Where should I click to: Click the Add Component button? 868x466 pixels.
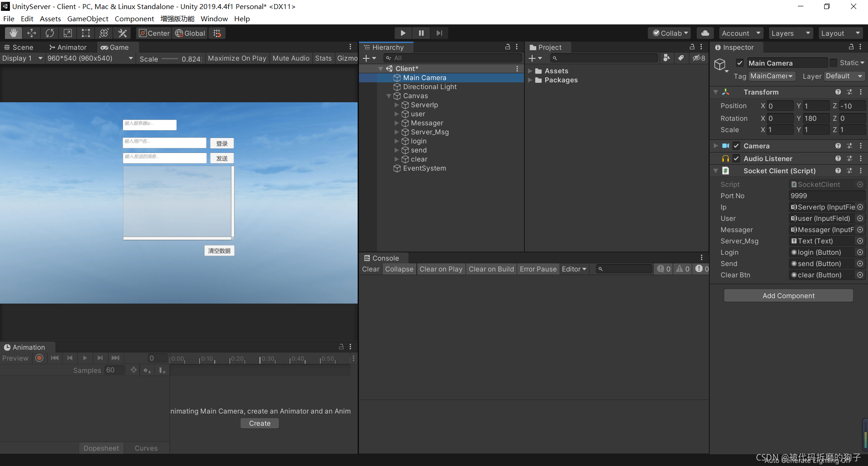788,295
